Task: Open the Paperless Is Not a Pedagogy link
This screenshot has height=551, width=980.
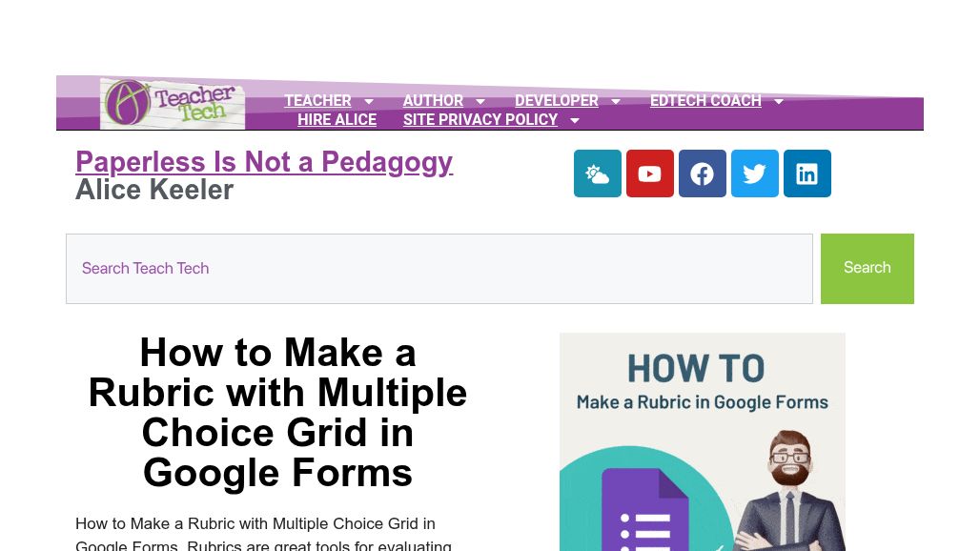Action: 264,162
